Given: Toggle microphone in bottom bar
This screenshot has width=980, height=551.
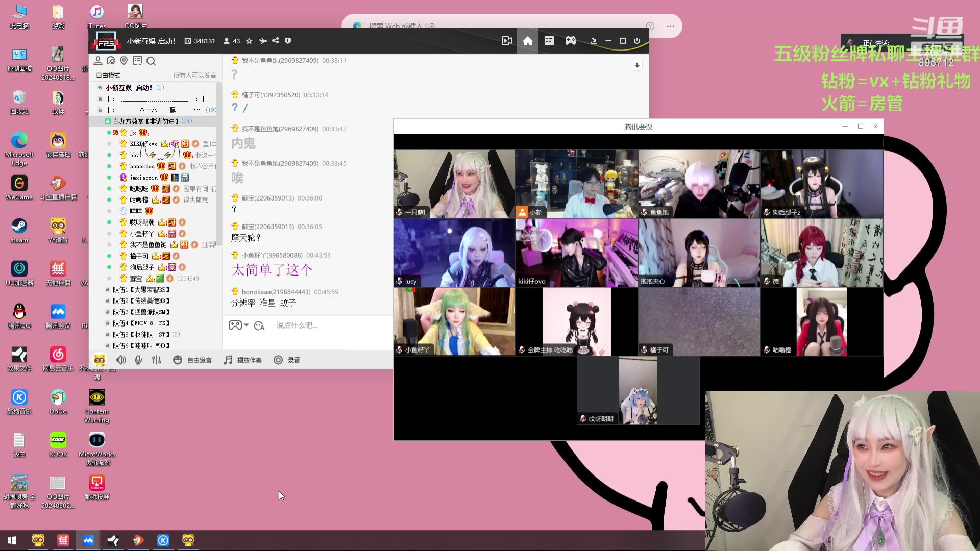Looking at the screenshot, I should pyautogui.click(x=138, y=360).
